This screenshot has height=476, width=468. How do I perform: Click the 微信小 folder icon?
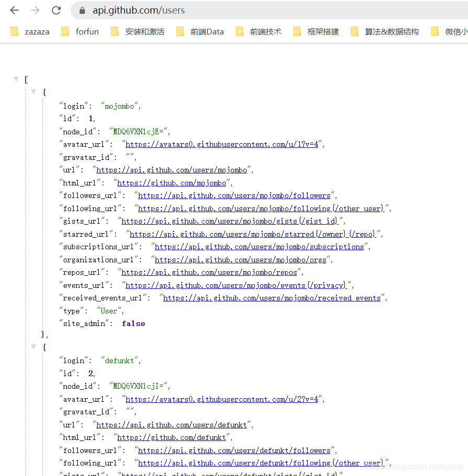(435, 31)
